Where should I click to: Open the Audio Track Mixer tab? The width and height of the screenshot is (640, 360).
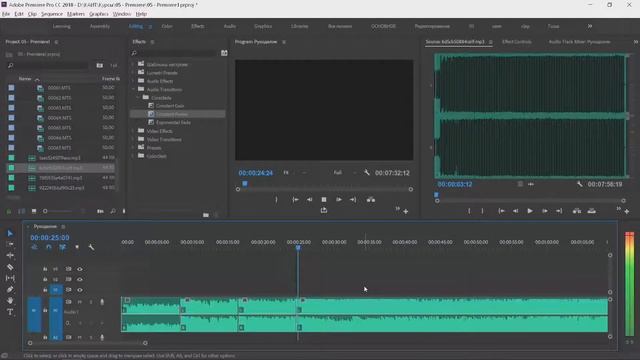(x=579, y=42)
